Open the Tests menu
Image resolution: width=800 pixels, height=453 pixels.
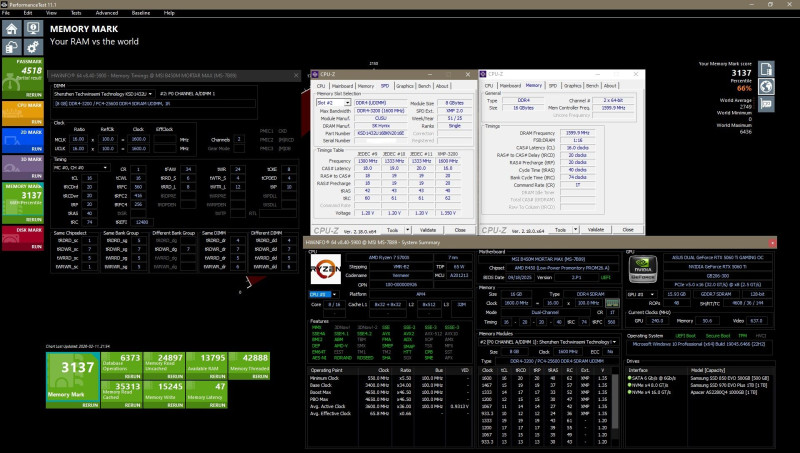tap(76, 13)
